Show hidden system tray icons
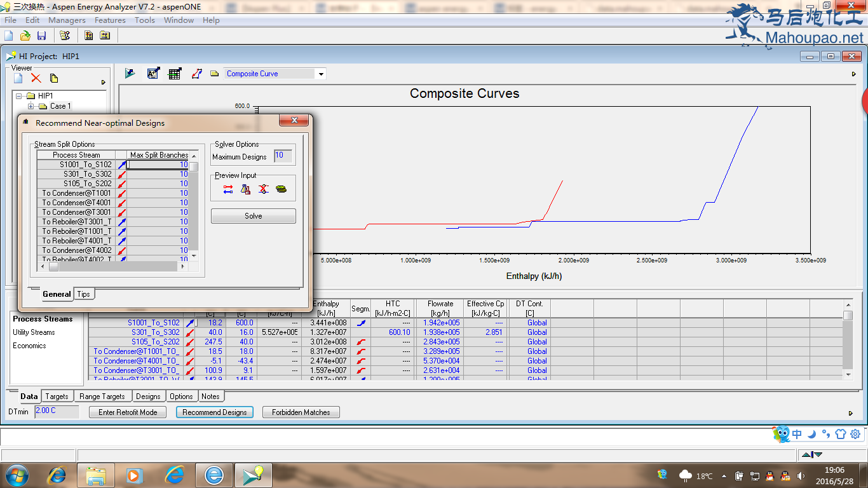 click(724, 475)
